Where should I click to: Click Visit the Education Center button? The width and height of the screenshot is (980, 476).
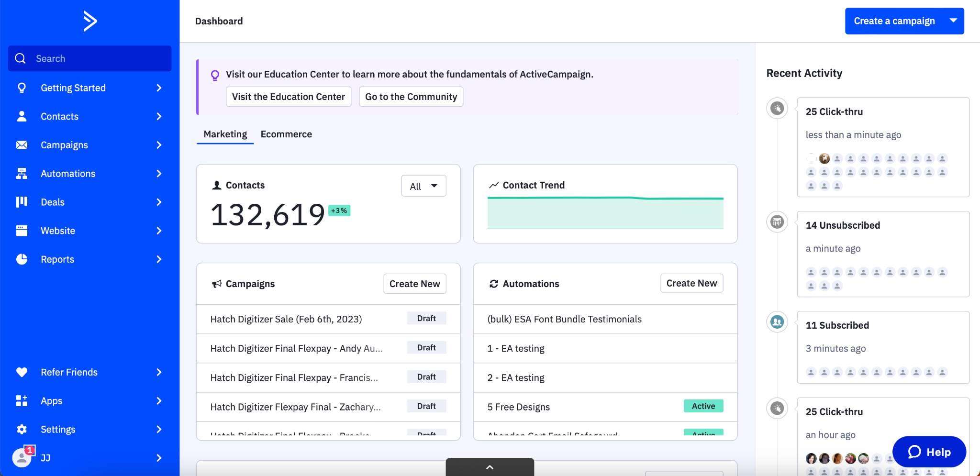pyautogui.click(x=289, y=97)
